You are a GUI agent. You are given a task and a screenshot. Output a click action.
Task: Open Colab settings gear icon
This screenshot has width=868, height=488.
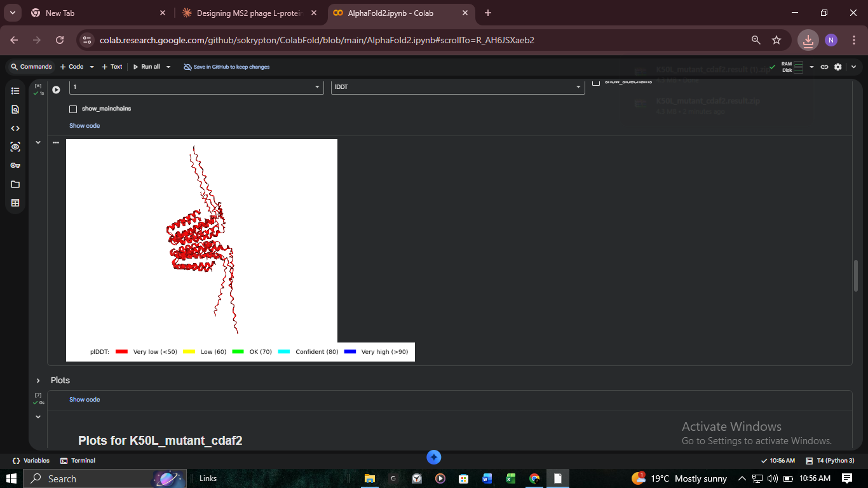coord(838,67)
